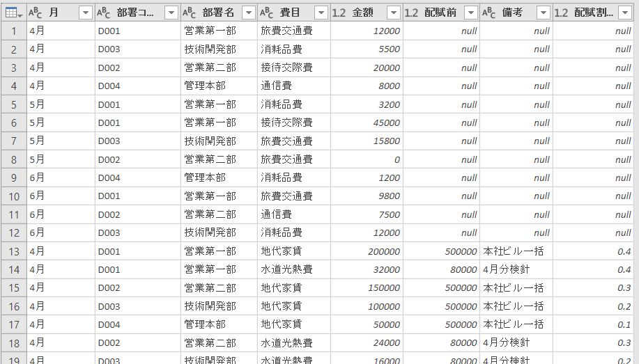The image size is (639, 364).
Task: Open the filter dropdown for 月 column
Action: coord(85,13)
